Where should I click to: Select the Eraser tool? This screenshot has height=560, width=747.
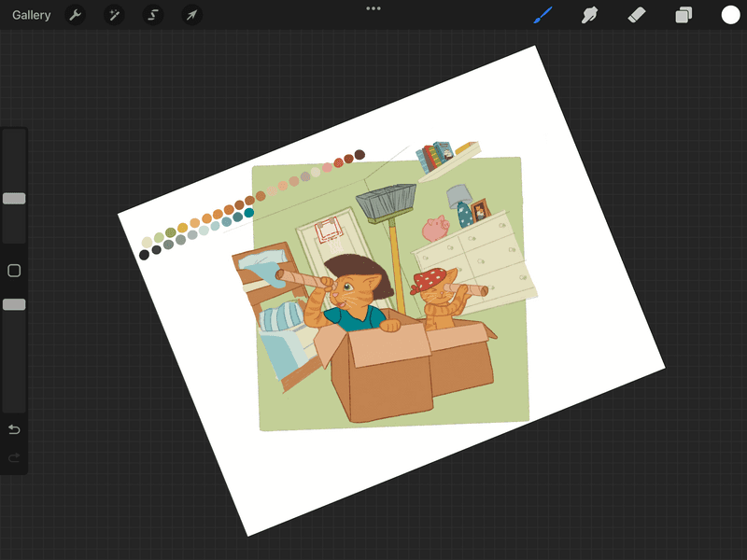coord(637,15)
